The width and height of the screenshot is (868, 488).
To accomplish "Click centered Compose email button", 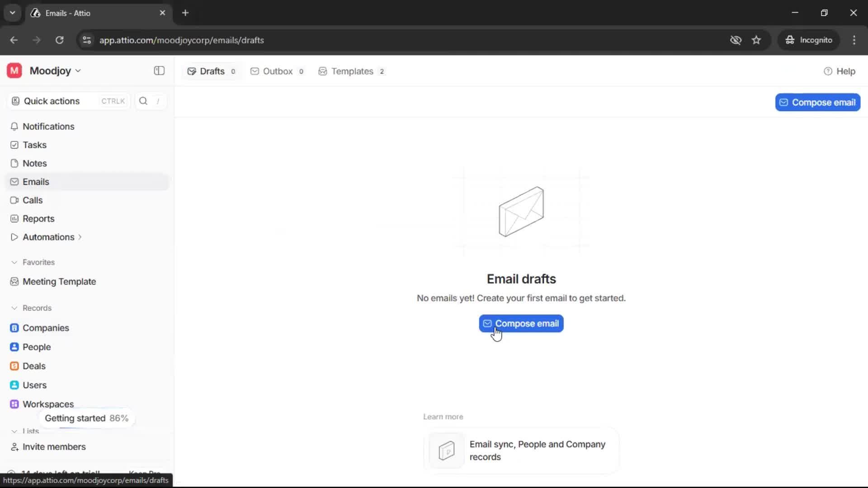I will [521, 324].
